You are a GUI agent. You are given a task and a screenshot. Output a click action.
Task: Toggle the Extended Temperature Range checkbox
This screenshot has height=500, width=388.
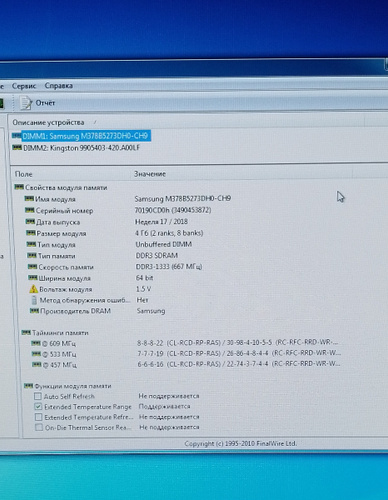[38, 407]
